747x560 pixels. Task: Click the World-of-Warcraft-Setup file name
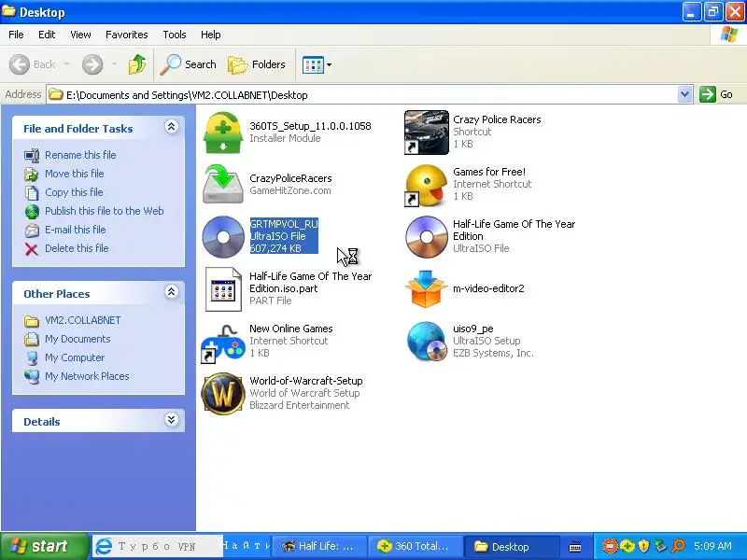tap(306, 381)
